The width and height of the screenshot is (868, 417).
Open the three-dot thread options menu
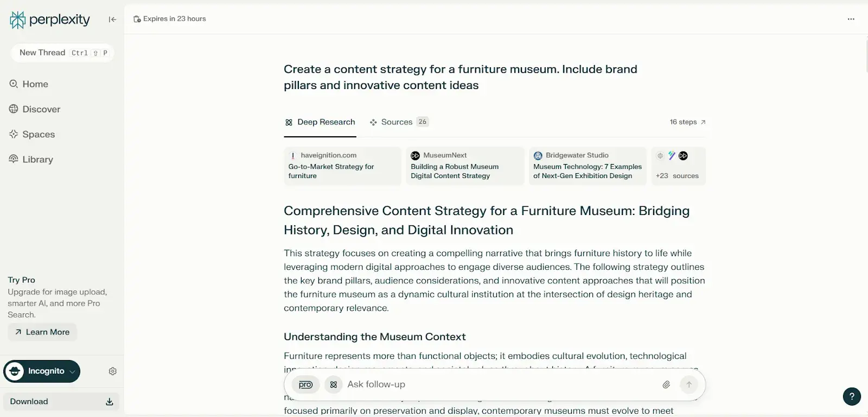(851, 19)
